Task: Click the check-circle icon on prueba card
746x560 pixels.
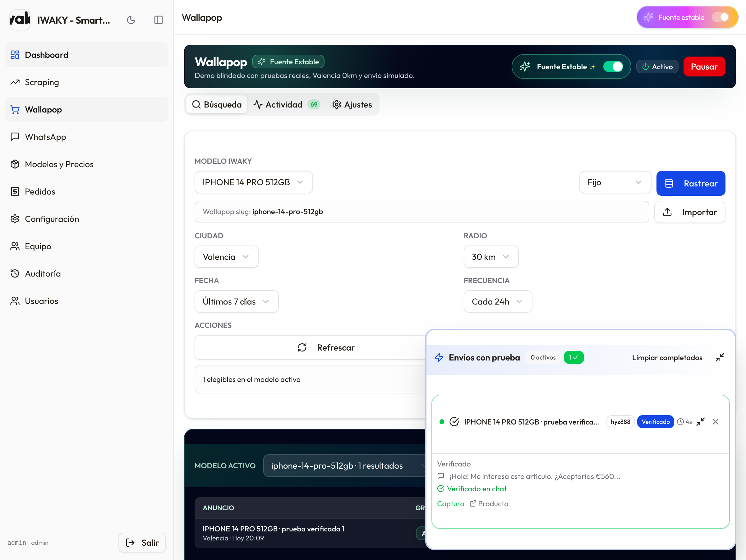Action: pyautogui.click(x=454, y=422)
